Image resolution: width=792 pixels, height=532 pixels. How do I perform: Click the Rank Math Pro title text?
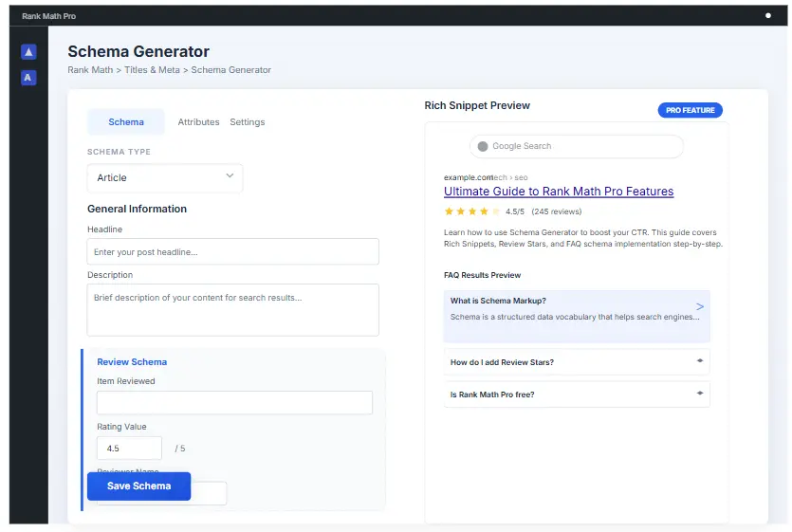[x=49, y=16]
